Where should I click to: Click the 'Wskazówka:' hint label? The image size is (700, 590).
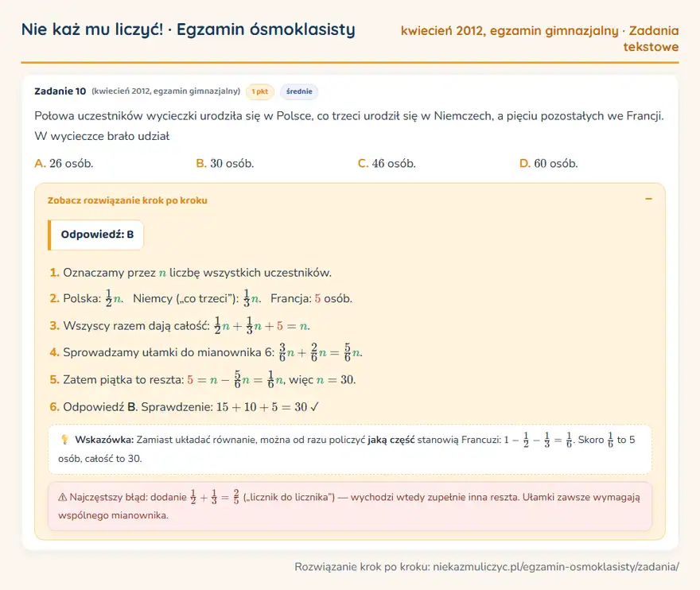(x=104, y=440)
